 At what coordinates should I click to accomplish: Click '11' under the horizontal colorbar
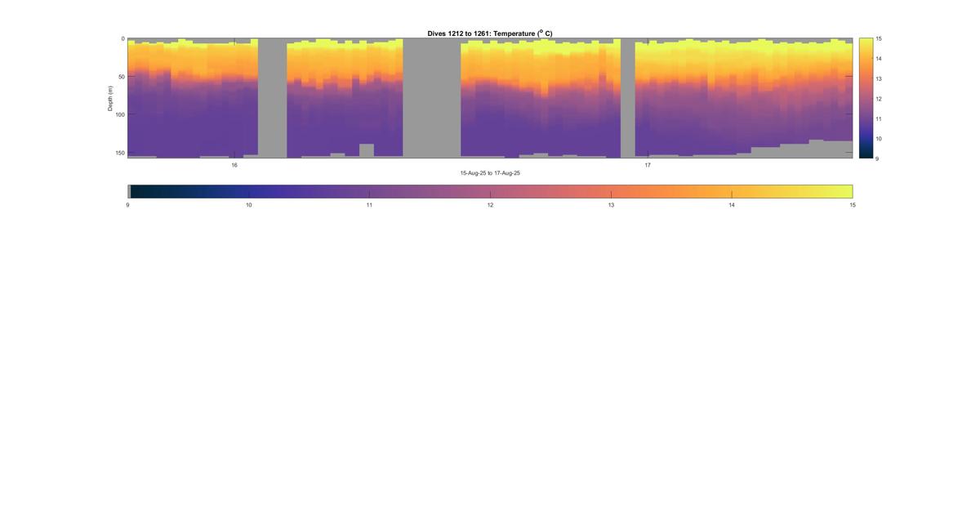coord(369,205)
